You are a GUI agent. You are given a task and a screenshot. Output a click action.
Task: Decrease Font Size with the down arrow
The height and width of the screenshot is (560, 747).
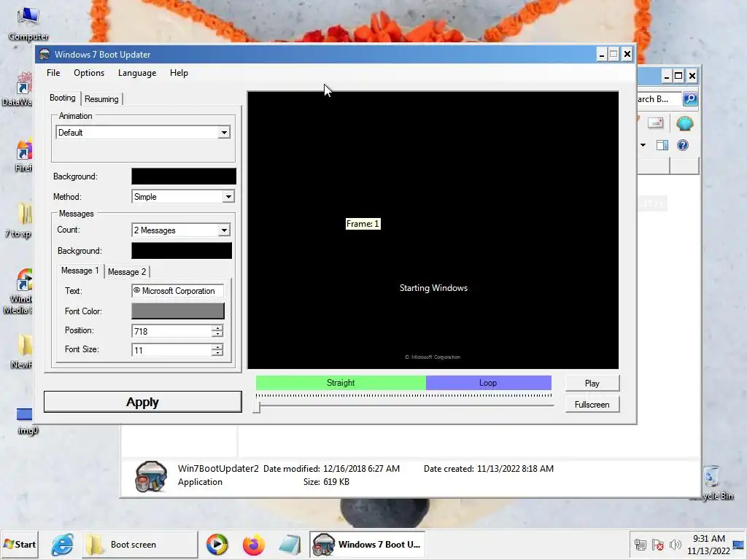[x=217, y=354]
